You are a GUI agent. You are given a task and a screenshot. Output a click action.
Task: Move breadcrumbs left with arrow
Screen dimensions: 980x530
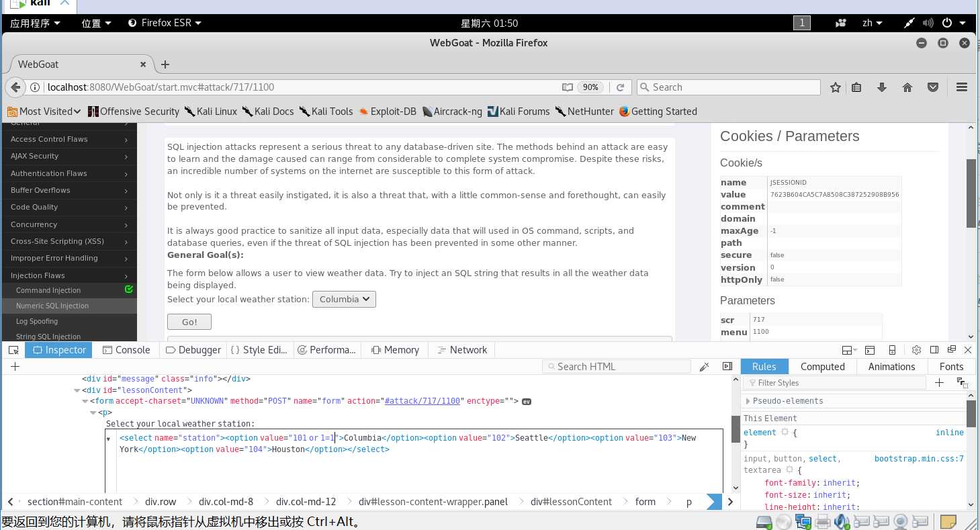(x=10, y=502)
